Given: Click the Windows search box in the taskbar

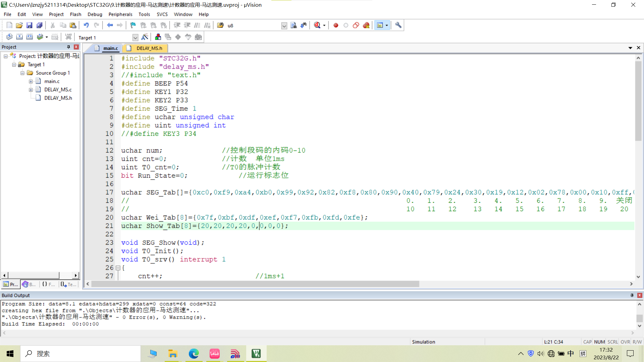Looking at the screenshot, I should (x=80, y=354).
